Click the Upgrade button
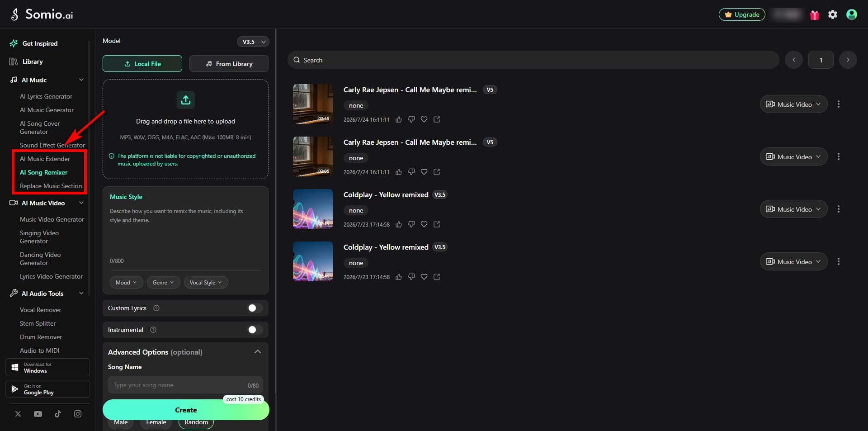The image size is (868, 431). click(x=742, y=15)
